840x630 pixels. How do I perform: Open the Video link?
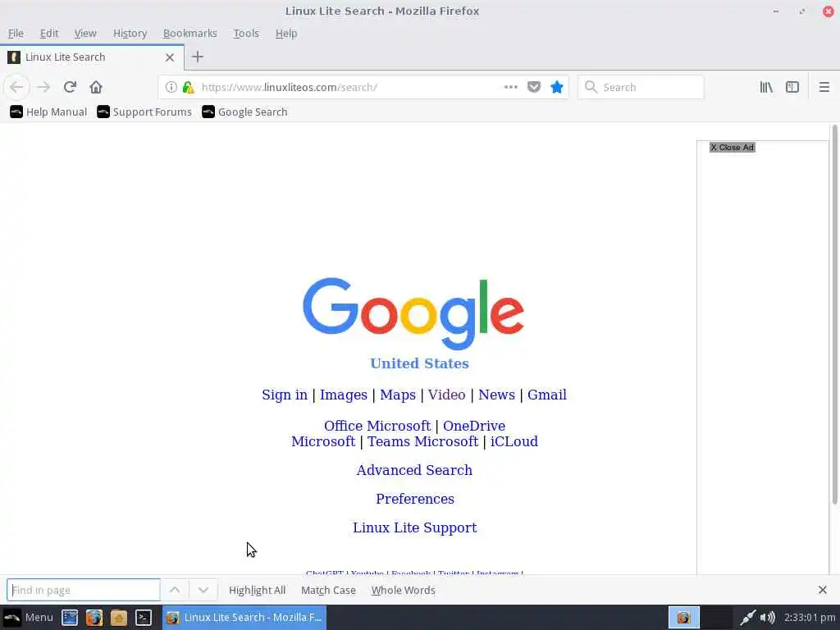(x=446, y=395)
